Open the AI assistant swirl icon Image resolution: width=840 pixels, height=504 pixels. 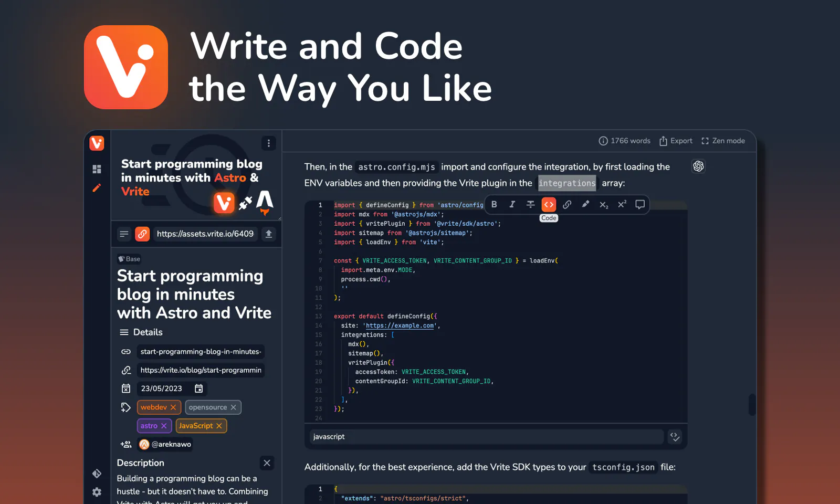(x=698, y=166)
